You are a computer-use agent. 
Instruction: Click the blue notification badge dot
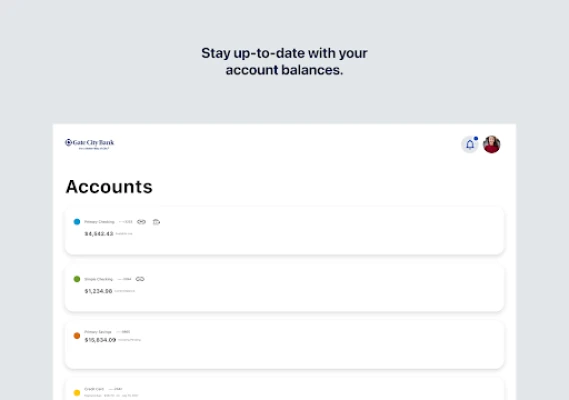coord(476,138)
